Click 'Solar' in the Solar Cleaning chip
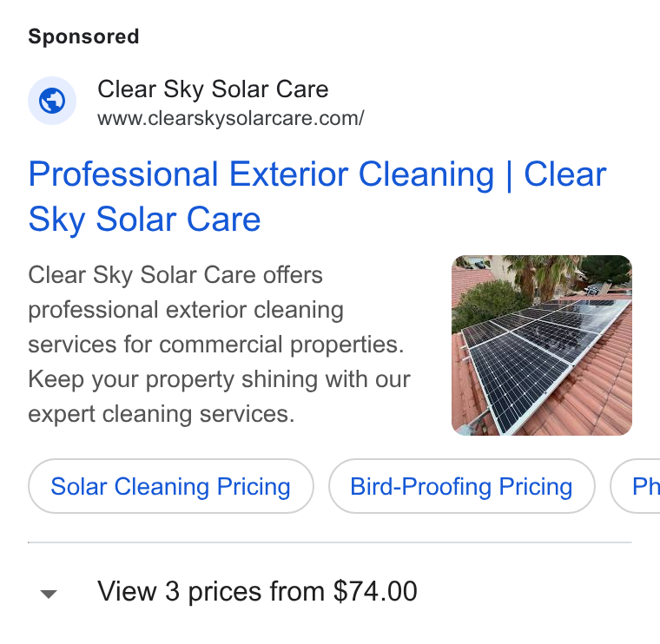The width and height of the screenshot is (660, 644). point(79,487)
